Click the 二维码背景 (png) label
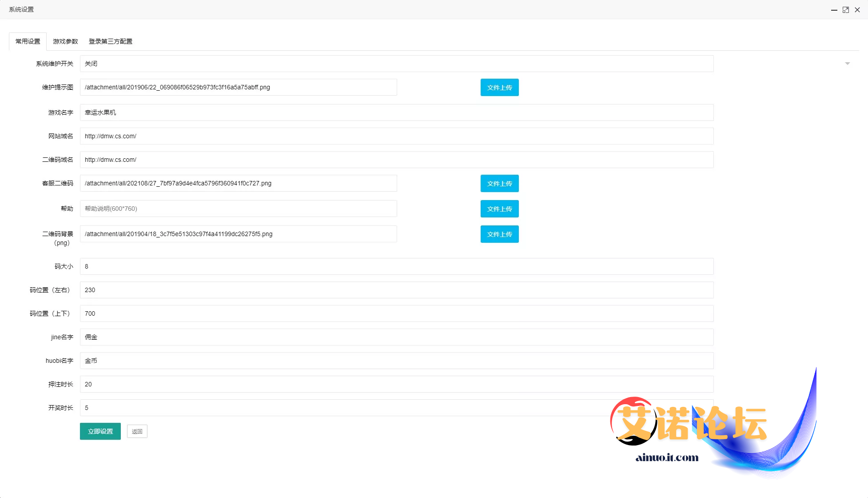This screenshot has width=868, height=498. pos(58,238)
